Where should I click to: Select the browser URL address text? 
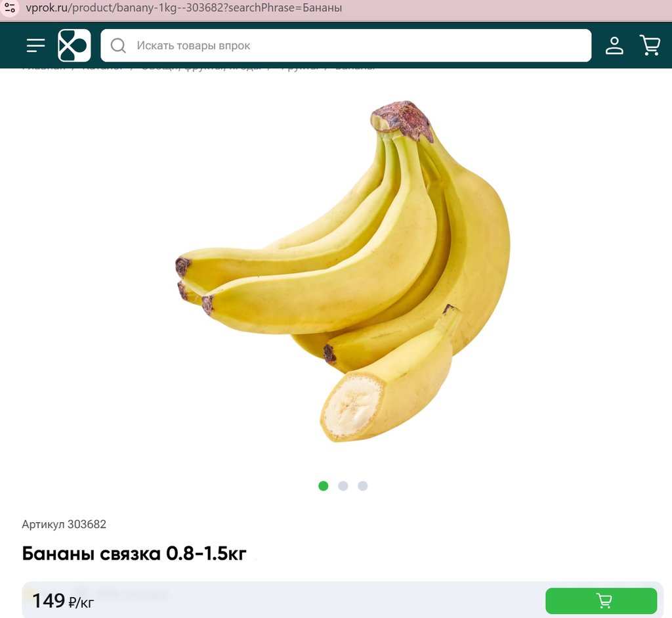coord(184,8)
